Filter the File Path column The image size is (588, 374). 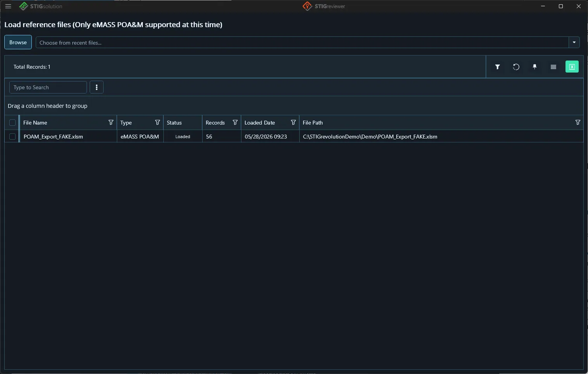(578, 123)
